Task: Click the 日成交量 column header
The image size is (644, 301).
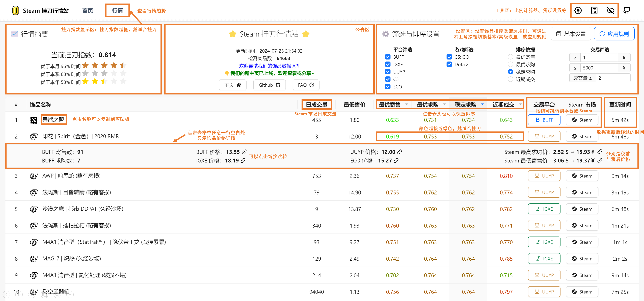Action: point(316,104)
